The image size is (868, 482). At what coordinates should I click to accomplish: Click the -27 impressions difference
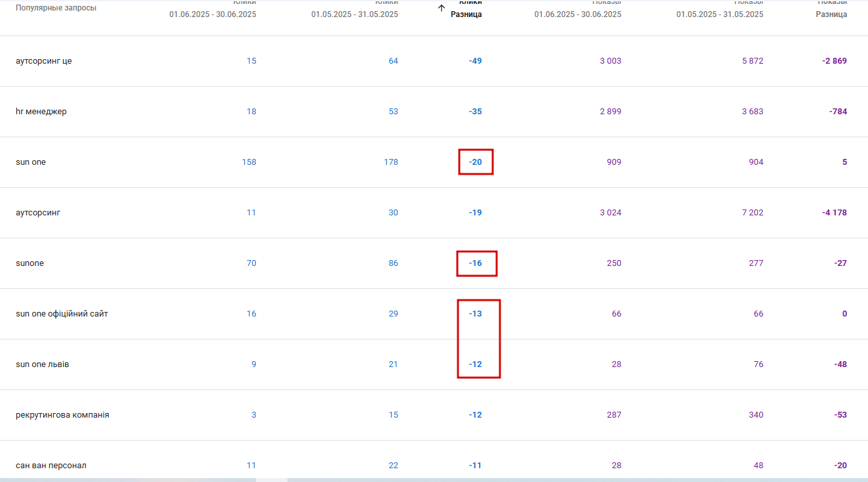point(840,263)
